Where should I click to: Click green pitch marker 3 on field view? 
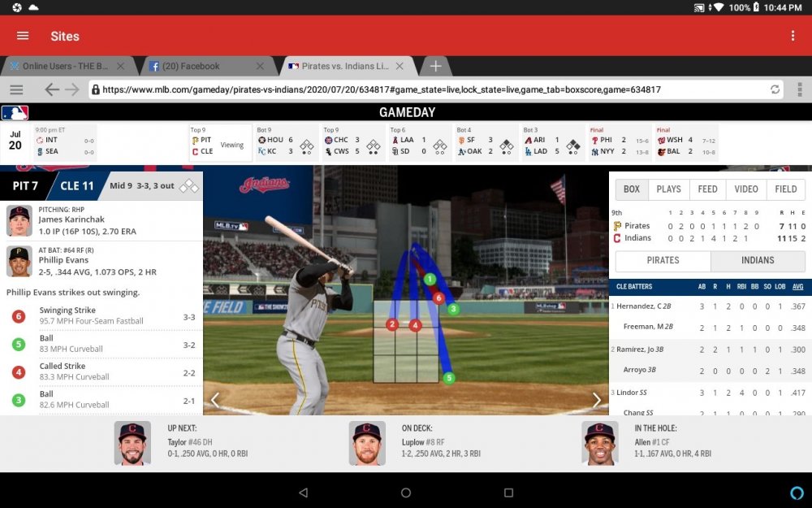pos(453,309)
